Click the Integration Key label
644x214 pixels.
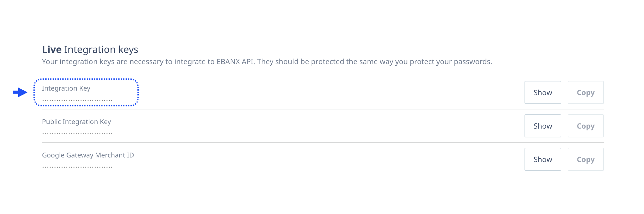coord(66,88)
